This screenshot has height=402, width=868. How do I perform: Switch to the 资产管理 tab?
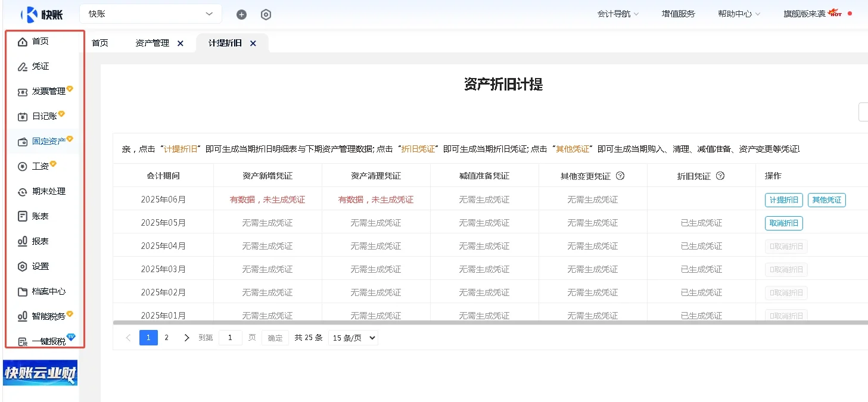pyautogui.click(x=153, y=42)
